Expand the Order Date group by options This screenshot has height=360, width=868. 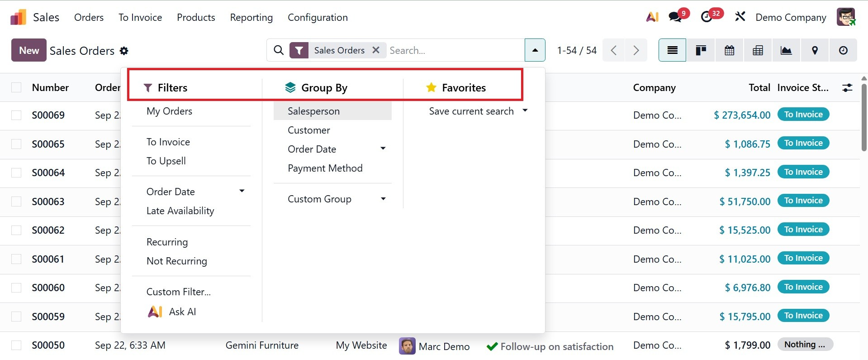pos(383,149)
